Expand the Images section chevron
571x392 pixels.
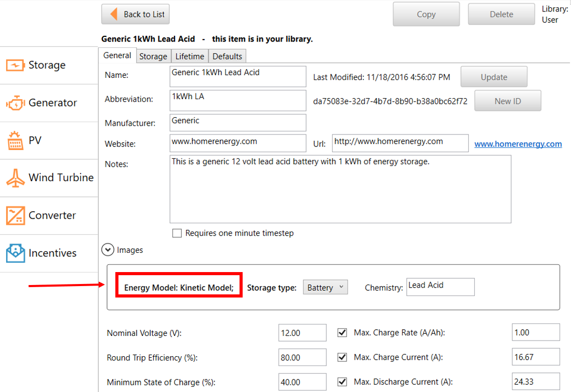point(108,250)
